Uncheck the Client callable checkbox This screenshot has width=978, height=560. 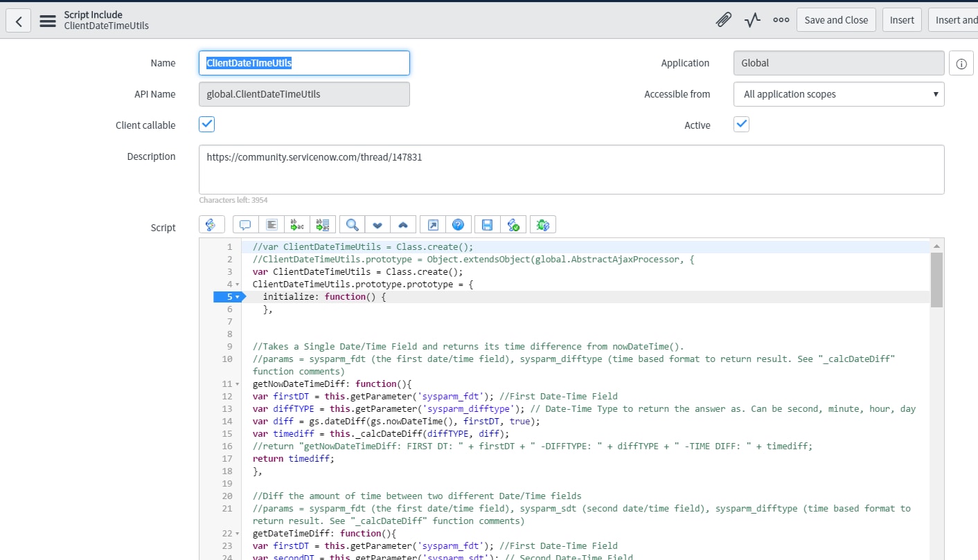tap(206, 125)
